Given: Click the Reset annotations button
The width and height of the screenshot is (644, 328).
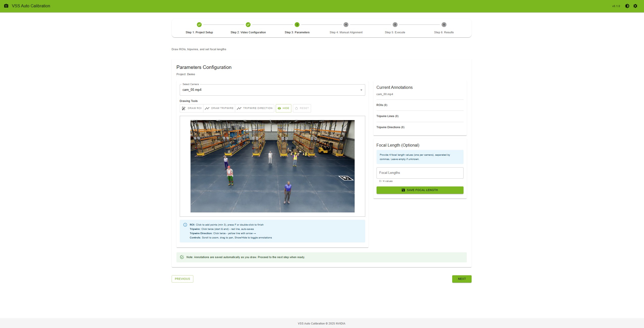Looking at the screenshot, I should 302,108.
